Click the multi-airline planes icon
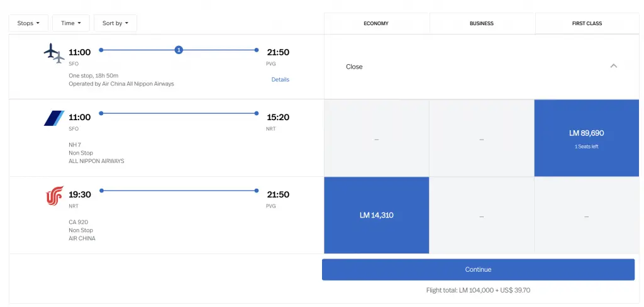 point(54,53)
